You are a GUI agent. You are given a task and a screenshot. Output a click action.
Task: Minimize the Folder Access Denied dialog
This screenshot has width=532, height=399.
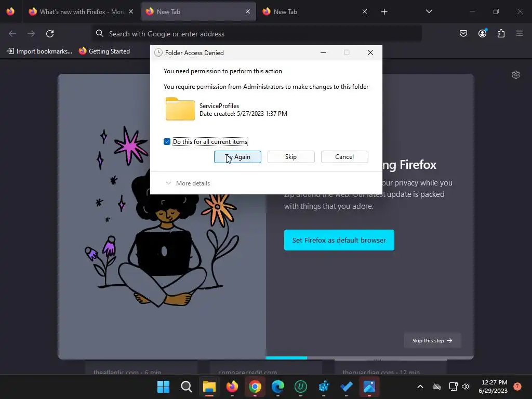click(x=323, y=52)
